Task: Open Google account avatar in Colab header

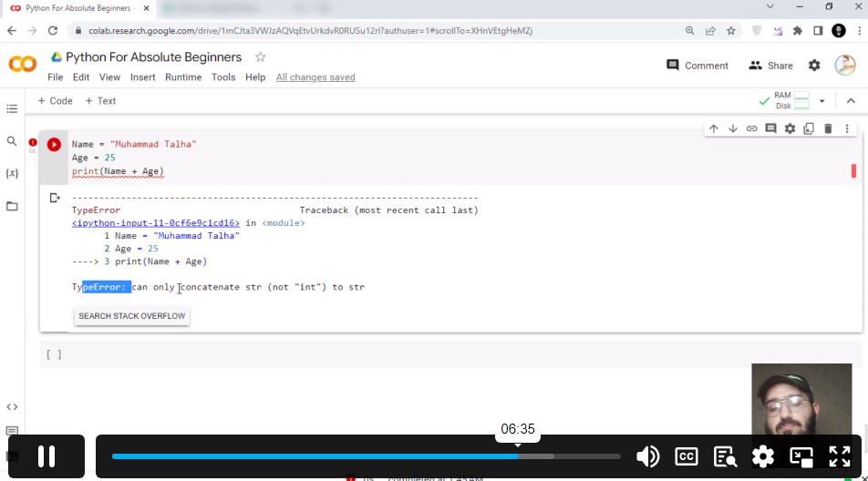Action: tap(845, 66)
